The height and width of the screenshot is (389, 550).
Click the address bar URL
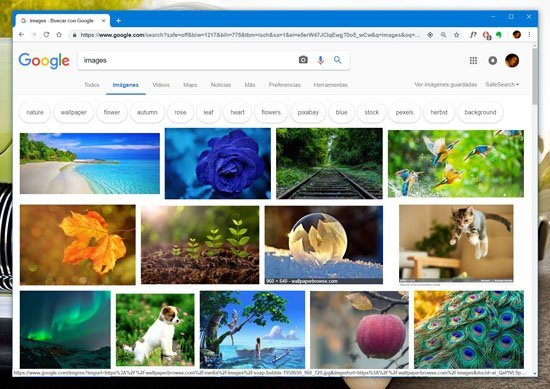250,35
